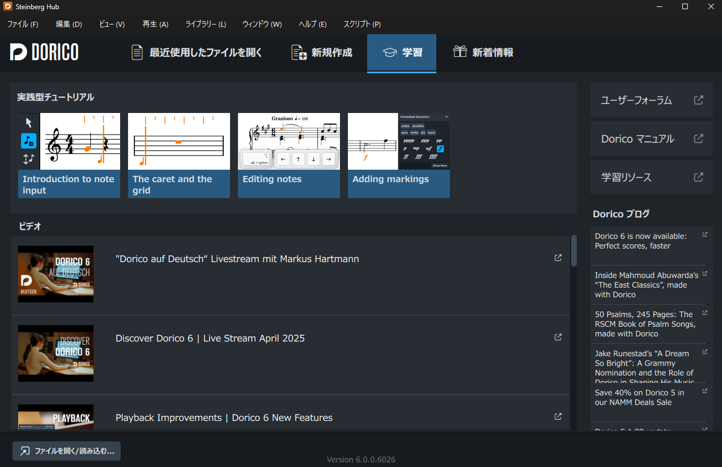Open the Adding markings tutorial
The width and height of the screenshot is (722, 467).
click(x=399, y=155)
